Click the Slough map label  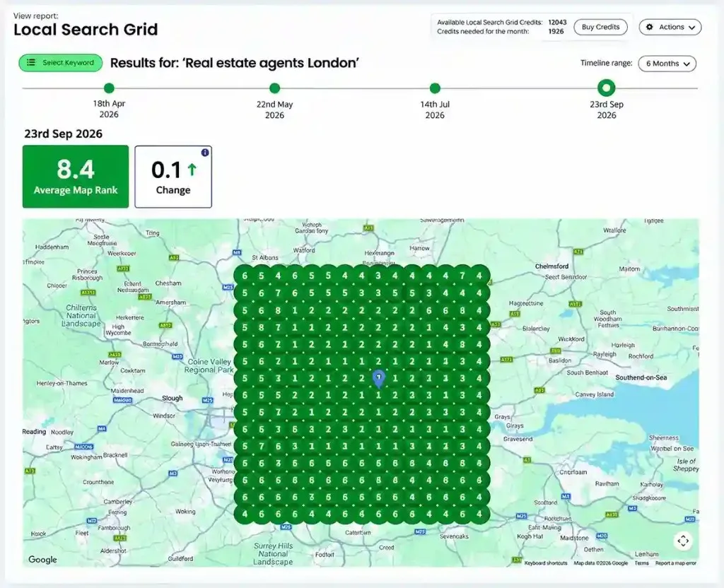click(173, 398)
